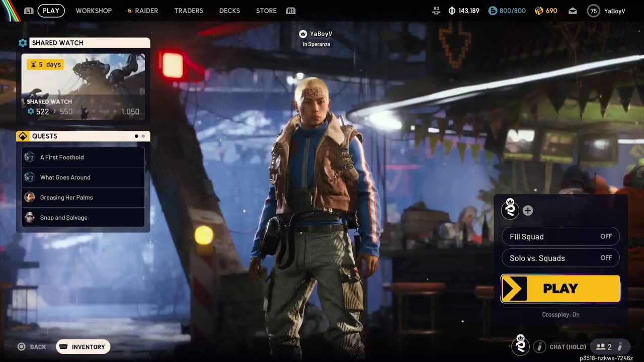The width and height of the screenshot is (644, 362).
Task: Go to the TRADERS tab
Action: coord(189,11)
